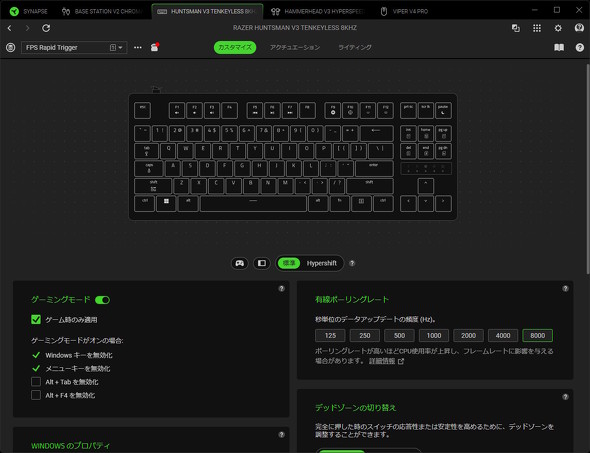Click the help icon in polling rate panel

565,289
